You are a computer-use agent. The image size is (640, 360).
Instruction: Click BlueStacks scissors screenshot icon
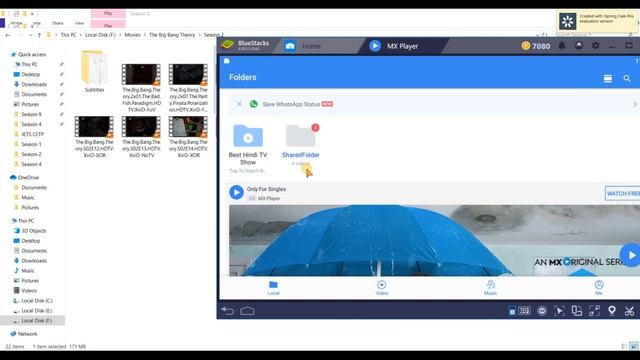tap(629, 311)
